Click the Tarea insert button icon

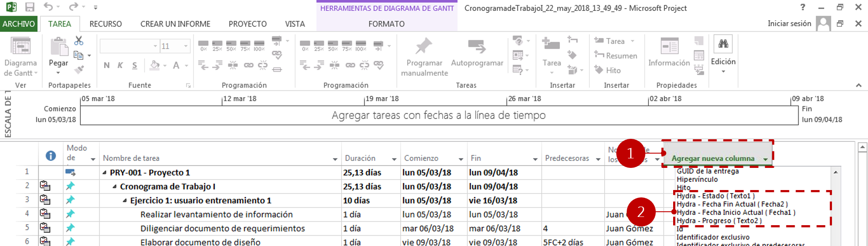point(551,44)
